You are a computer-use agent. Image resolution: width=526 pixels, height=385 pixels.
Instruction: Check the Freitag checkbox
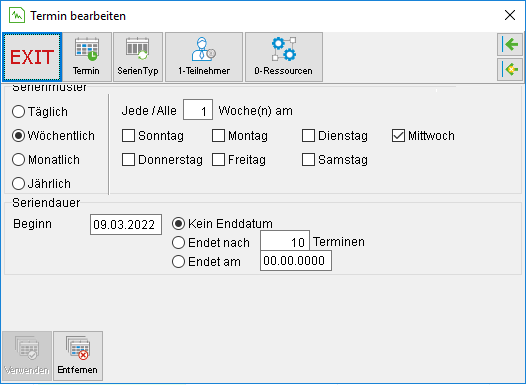click(218, 160)
